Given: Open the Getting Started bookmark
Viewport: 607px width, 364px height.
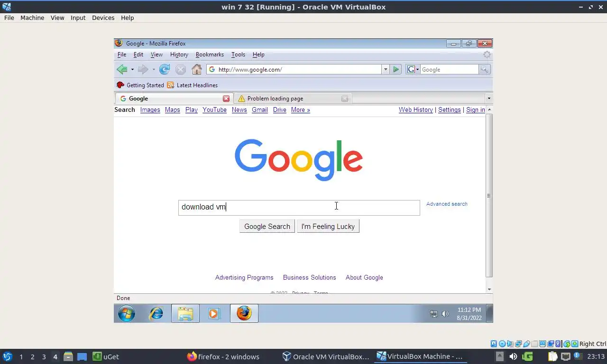Looking at the screenshot, I should coord(140,85).
